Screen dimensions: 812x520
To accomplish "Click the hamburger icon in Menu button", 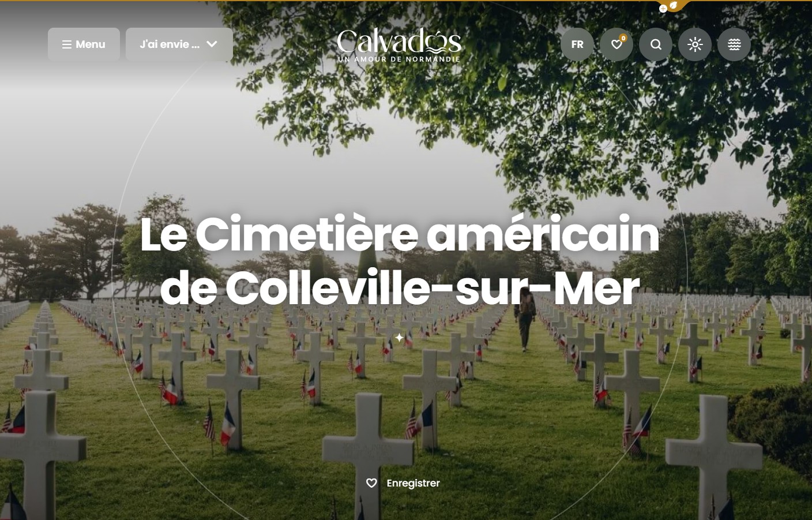I will tap(67, 44).
